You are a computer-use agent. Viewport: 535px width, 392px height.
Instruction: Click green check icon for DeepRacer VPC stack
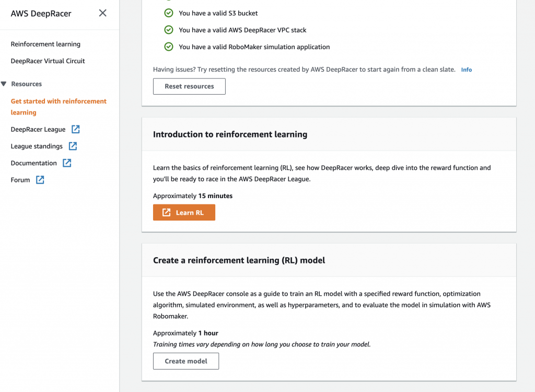coord(169,30)
